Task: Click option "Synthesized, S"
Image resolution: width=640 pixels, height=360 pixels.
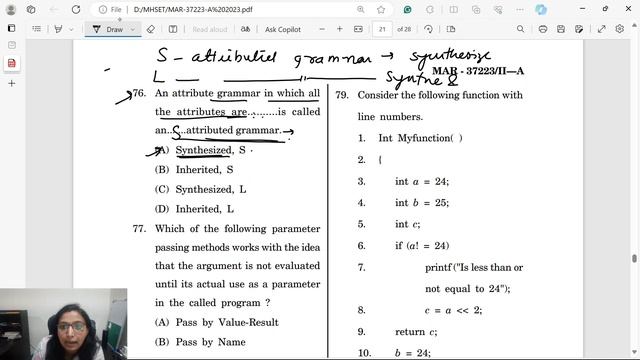Action: click(x=200, y=150)
